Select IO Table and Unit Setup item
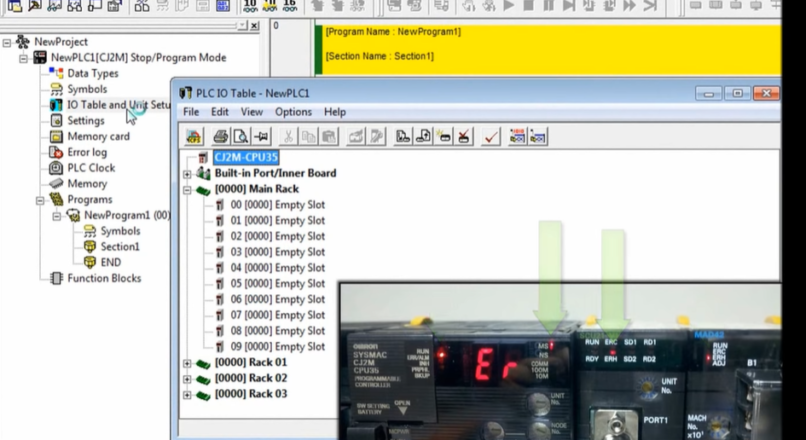 tap(118, 105)
